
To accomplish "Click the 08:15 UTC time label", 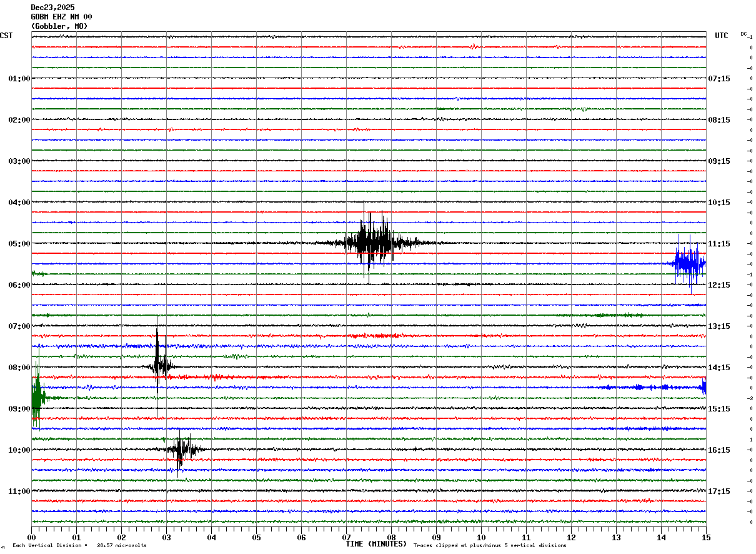I will (x=719, y=120).
